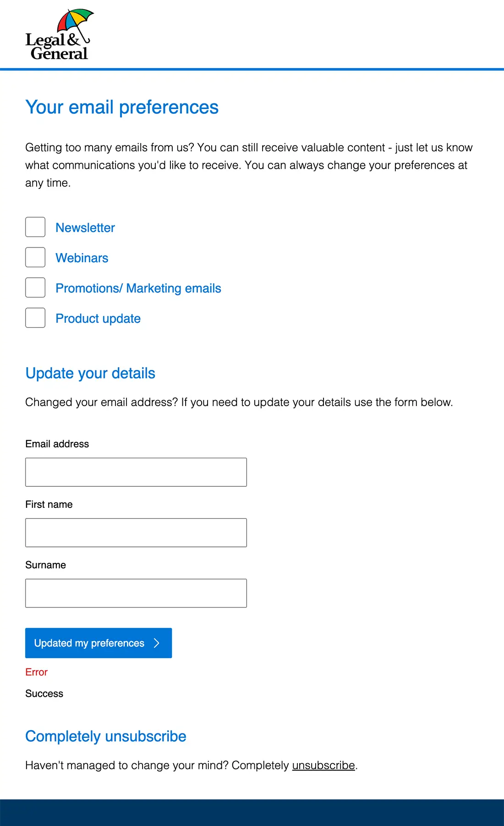This screenshot has height=826, width=504.
Task: Tick the Newsletter checkbox
Action: click(x=35, y=227)
